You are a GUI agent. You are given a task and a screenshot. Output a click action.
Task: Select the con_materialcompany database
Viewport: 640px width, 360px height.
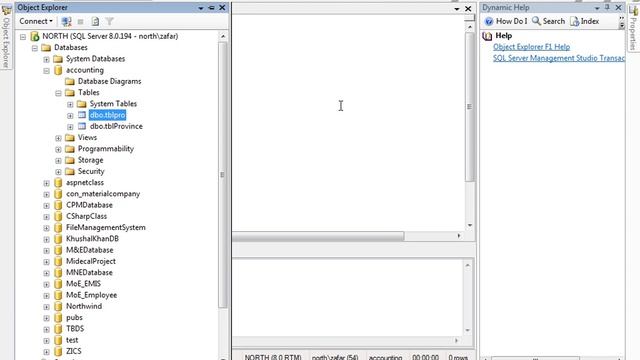pyautogui.click(x=103, y=194)
